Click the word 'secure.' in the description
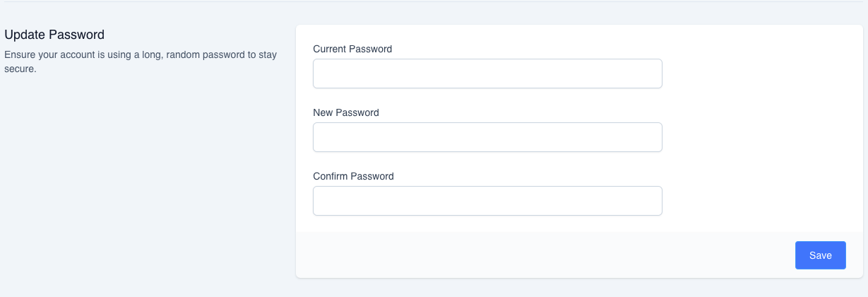868x297 pixels. point(20,69)
